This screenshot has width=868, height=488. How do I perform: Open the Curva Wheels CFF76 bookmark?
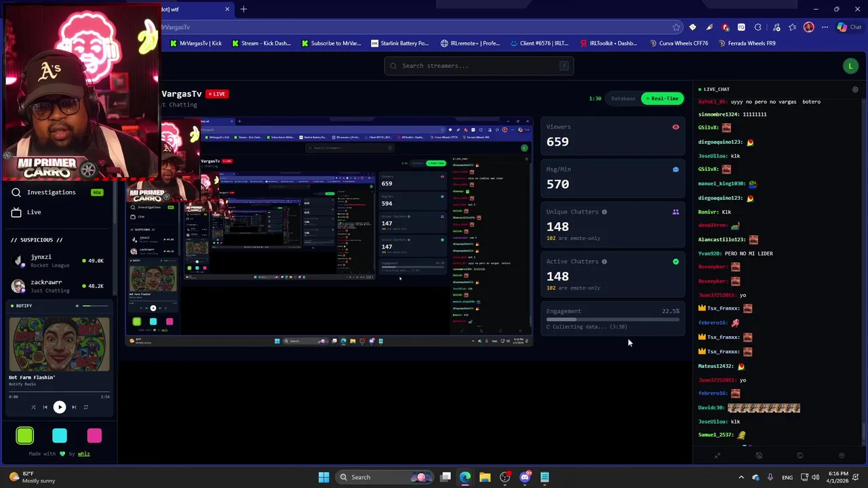679,43
